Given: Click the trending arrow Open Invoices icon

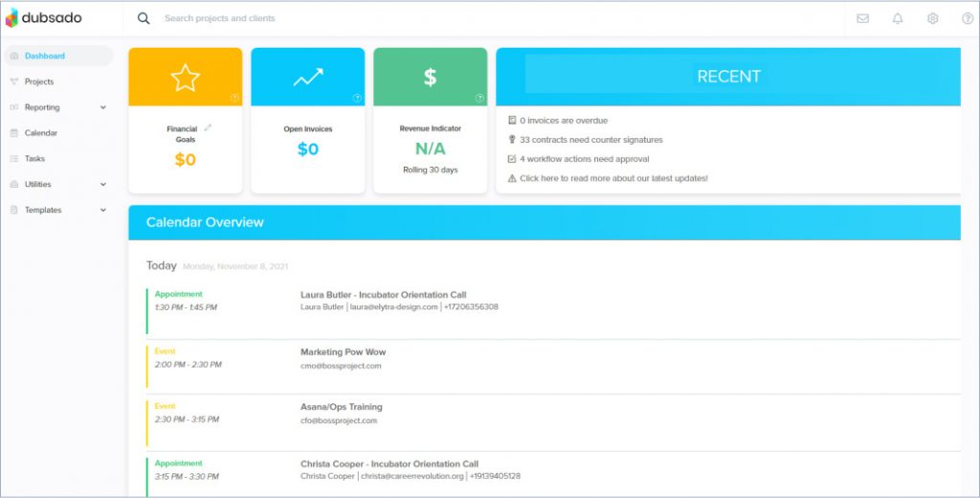Looking at the screenshot, I should [x=307, y=78].
